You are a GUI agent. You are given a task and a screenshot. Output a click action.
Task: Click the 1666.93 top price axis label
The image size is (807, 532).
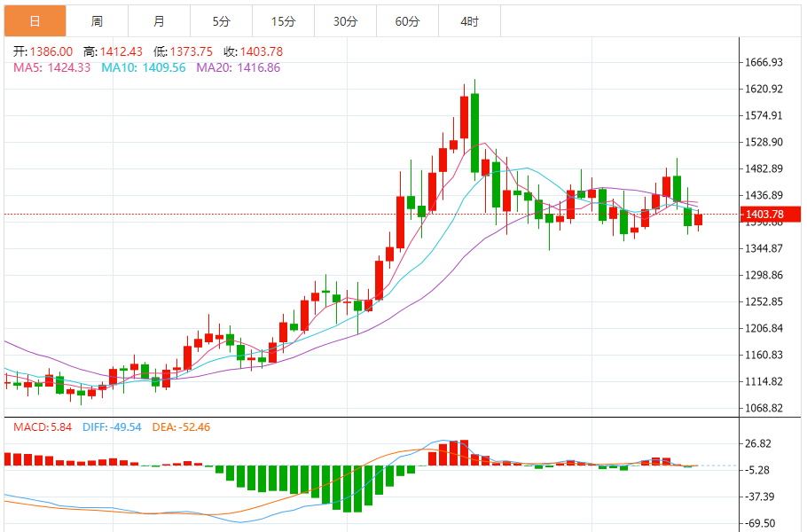click(x=764, y=63)
